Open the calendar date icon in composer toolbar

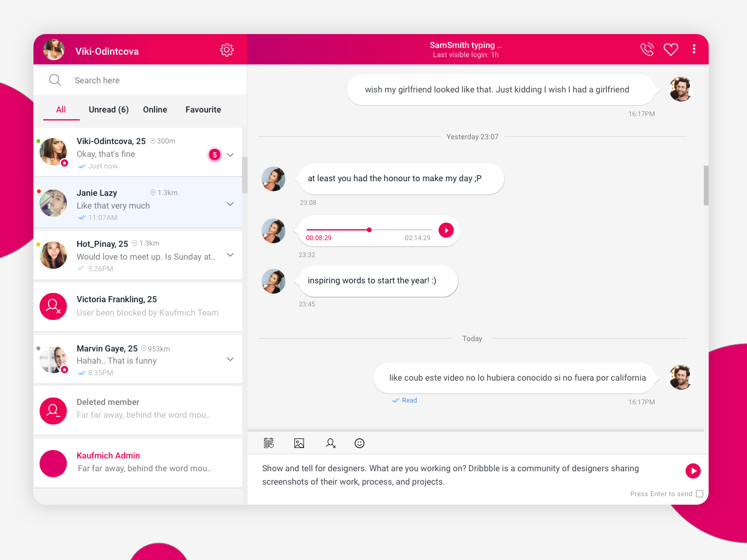pos(269,443)
